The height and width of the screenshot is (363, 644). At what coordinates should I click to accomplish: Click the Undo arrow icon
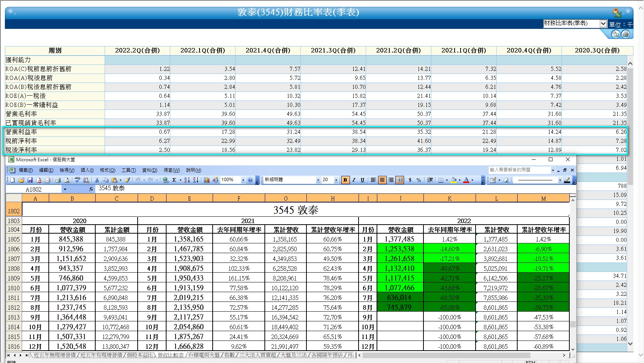(138, 180)
